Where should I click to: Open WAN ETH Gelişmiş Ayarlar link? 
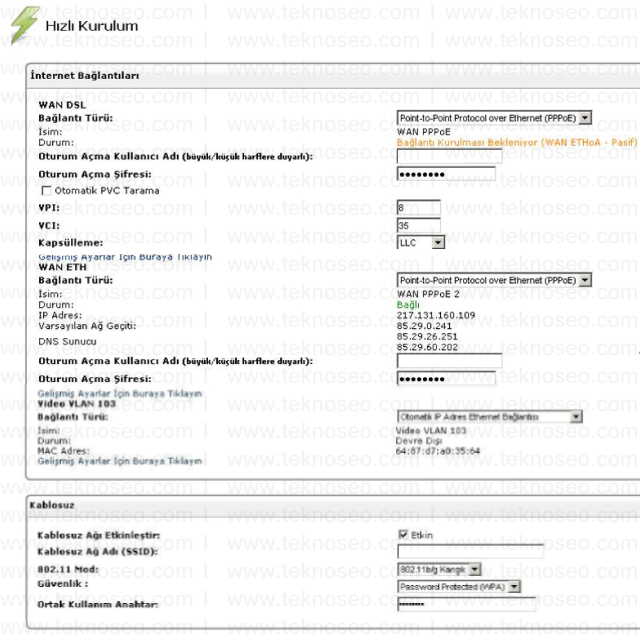tap(120, 393)
